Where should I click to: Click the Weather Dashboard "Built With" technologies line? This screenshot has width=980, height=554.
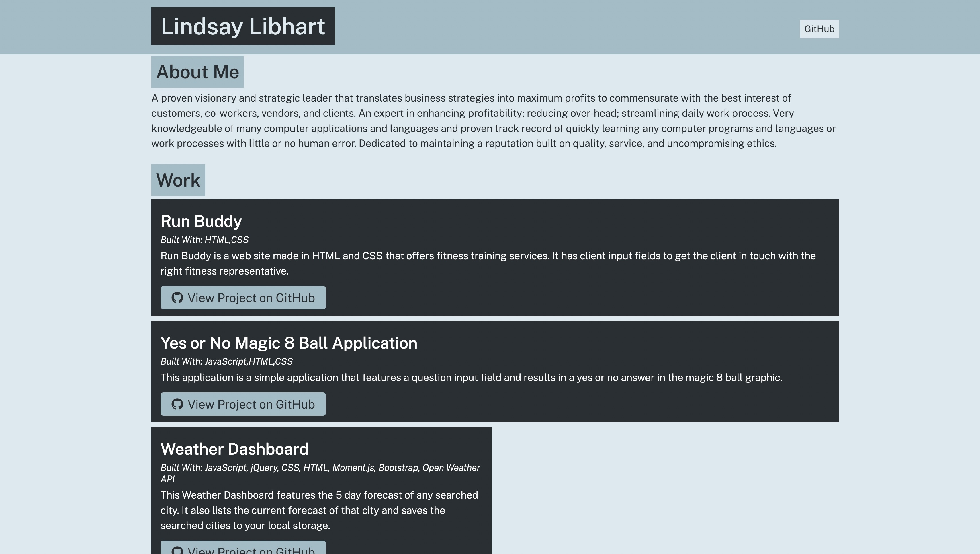pos(320,473)
